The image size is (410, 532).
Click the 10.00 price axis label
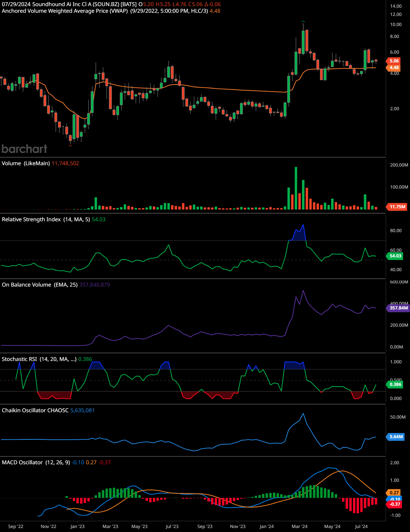coord(396,24)
